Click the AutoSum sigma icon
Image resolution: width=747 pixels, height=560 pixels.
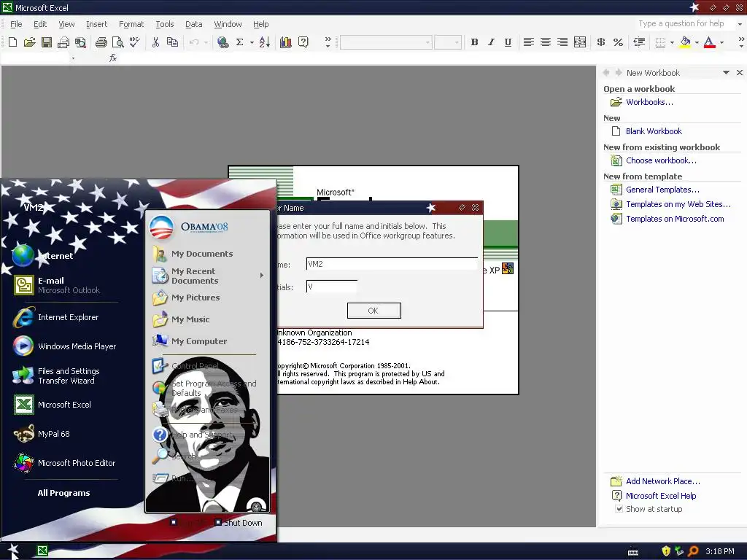(239, 42)
